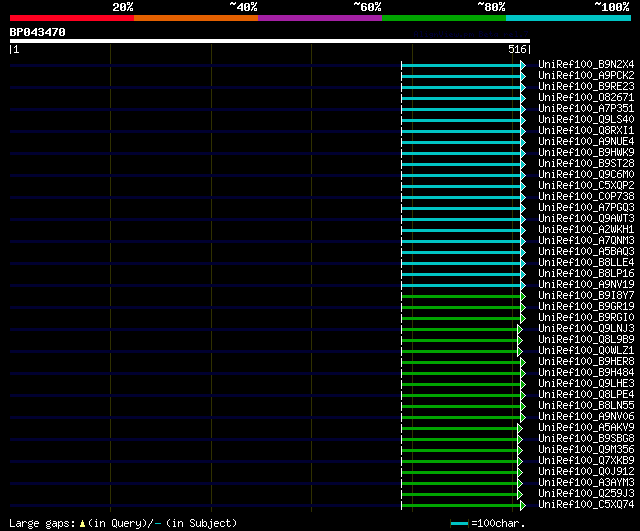Click the white query sequence bar under BP043470

[270, 41]
